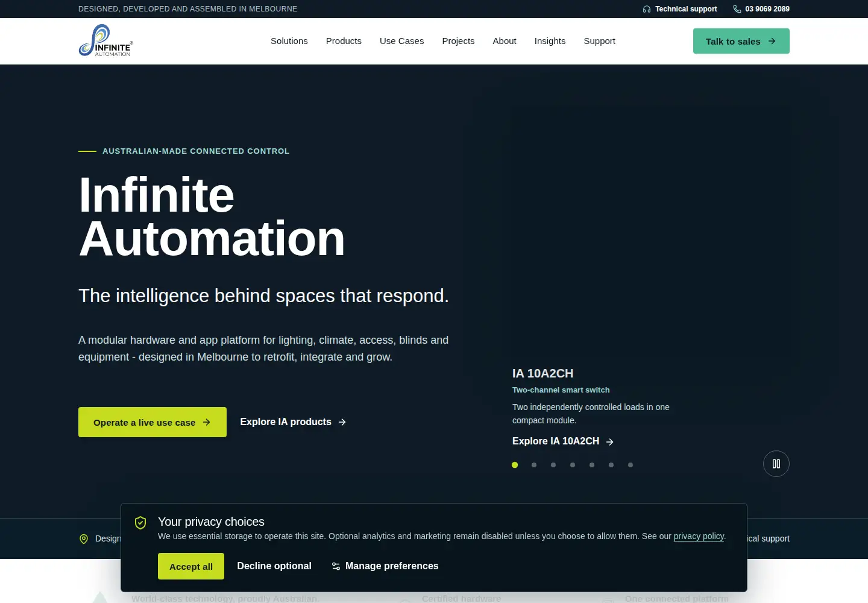This screenshot has height=603, width=868.
Task: Click the location pin icon in the strip
Action: 84,538
